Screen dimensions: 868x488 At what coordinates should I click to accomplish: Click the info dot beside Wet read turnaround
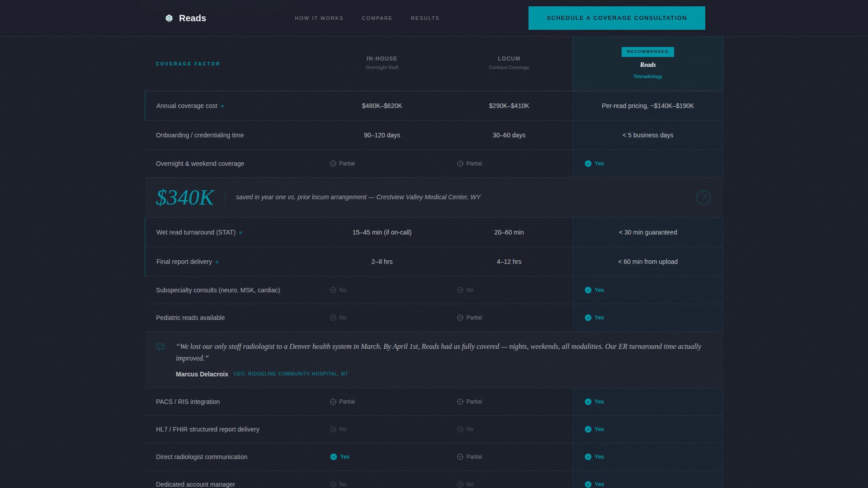[241, 233]
